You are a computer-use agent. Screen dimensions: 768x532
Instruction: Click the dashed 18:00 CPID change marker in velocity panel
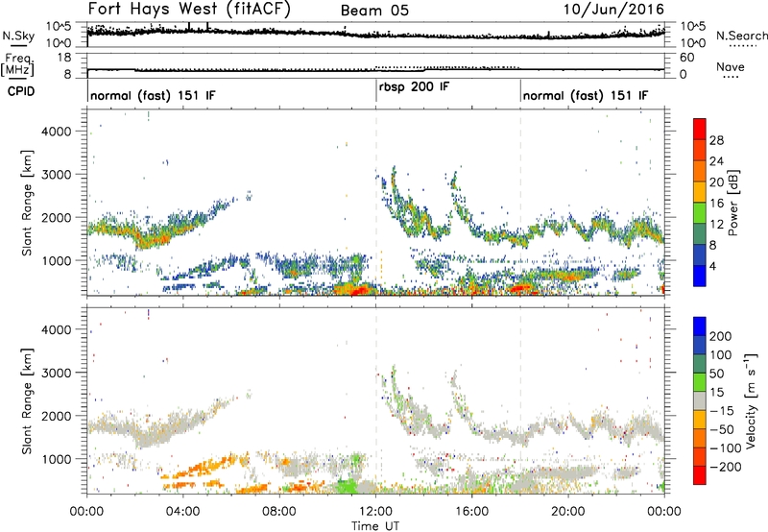(x=520, y=400)
